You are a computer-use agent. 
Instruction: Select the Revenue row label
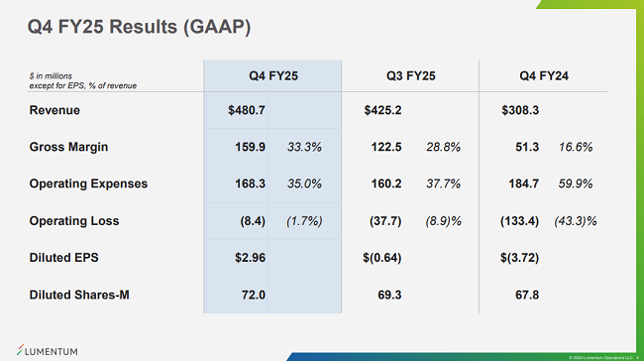(x=54, y=110)
